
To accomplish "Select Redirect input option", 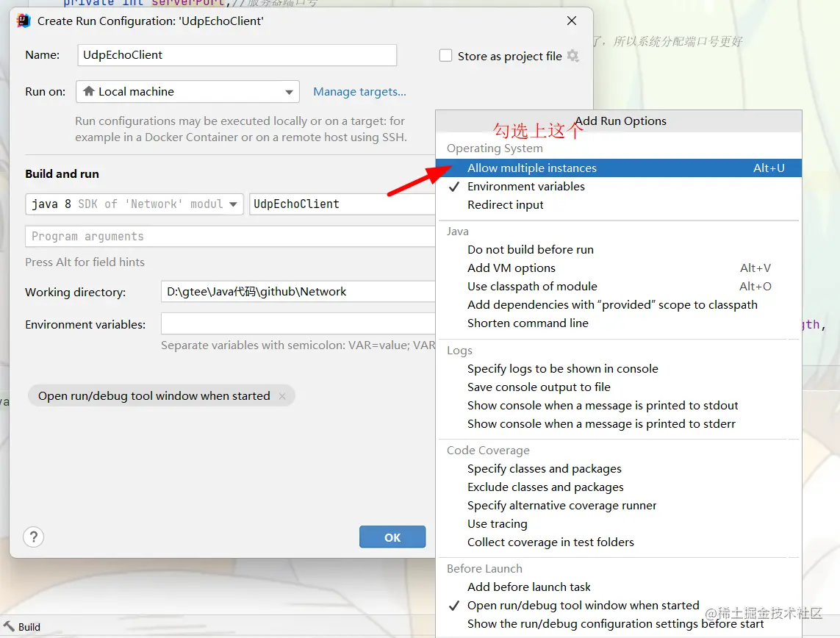I will pos(618,204).
